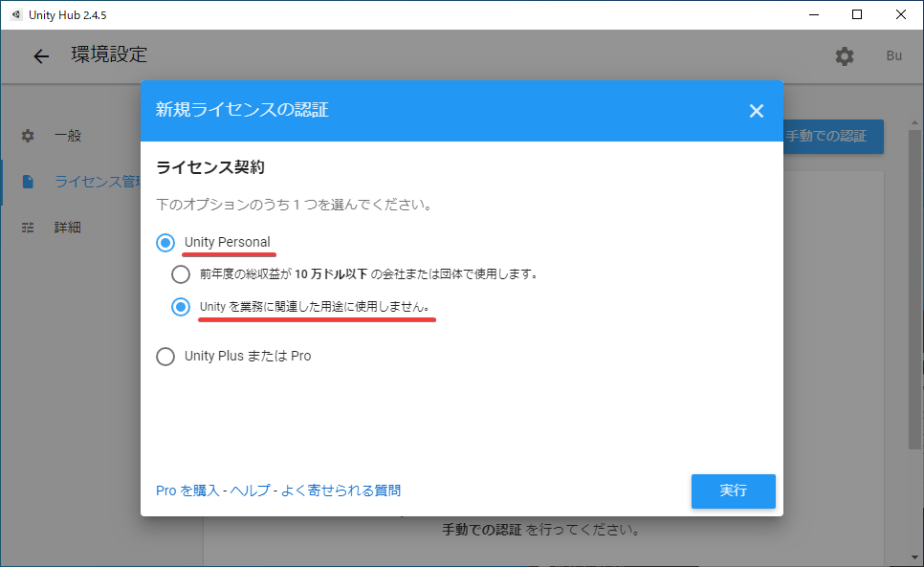Select Unity を業務に関連した用途に使用しません option
924x567 pixels.
181,305
